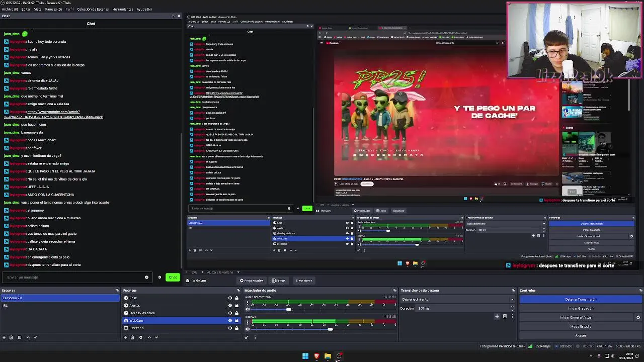This screenshot has width=644, height=362.
Task: Open Vista menu
Action: coord(38,9)
